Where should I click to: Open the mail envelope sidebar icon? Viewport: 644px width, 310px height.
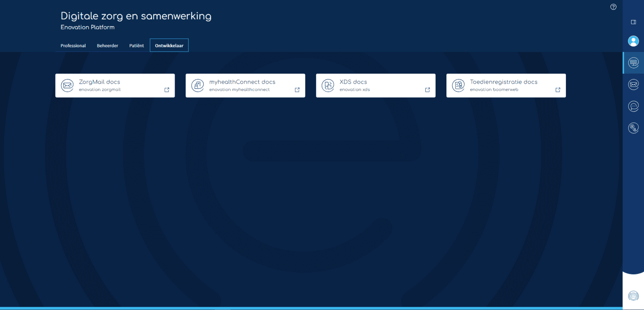point(634,84)
